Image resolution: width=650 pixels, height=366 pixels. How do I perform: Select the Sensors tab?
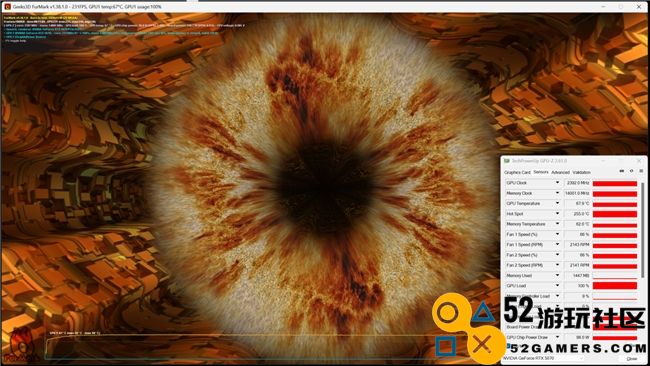(x=541, y=172)
